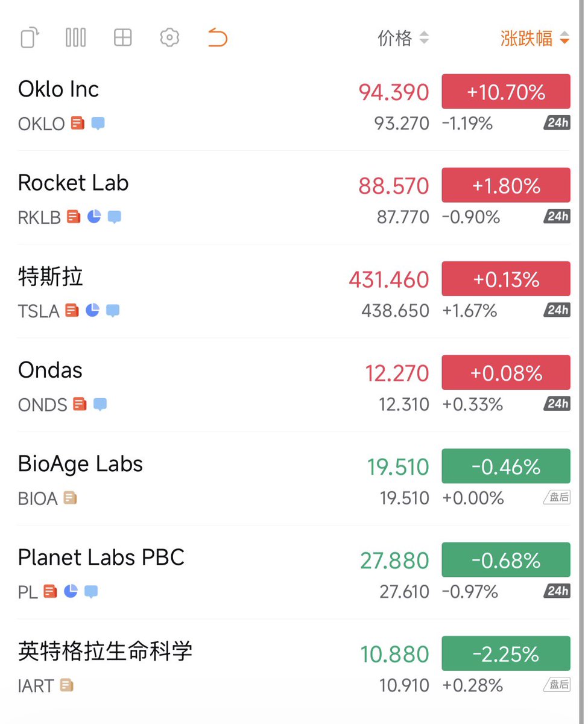Switch to the grid layout view icon
Image resolution: width=588 pixels, height=724 pixels.
(x=122, y=38)
